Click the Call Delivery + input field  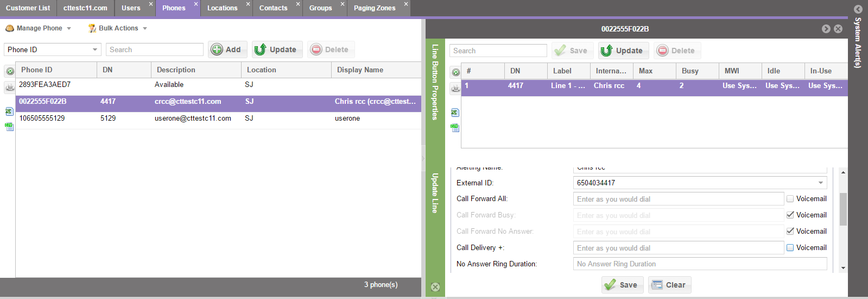click(679, 248)
